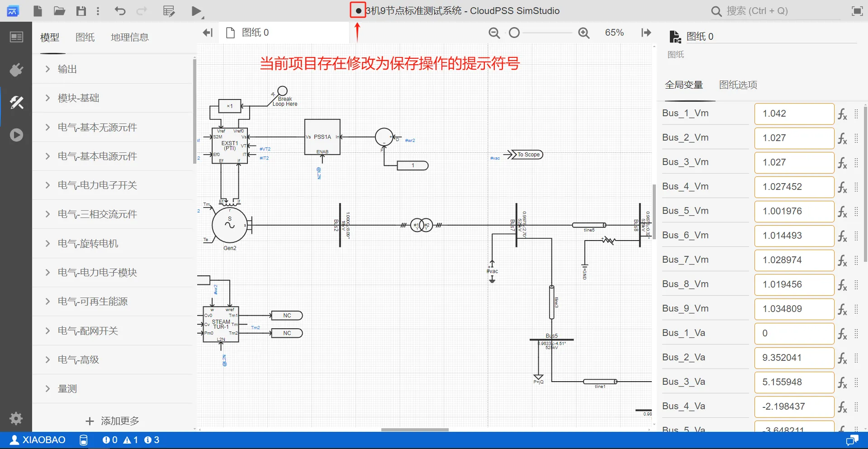Expand 电气-三相交流元件 category

tap(113, 214)
